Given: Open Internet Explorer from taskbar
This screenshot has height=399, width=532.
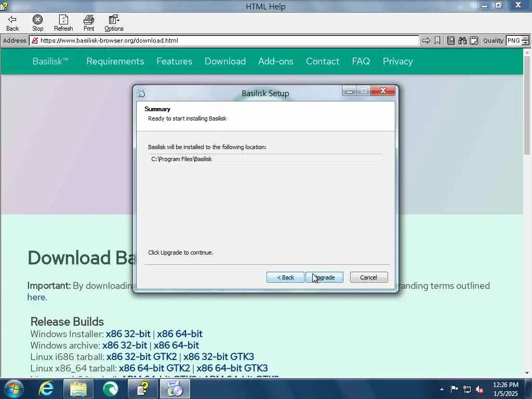Looking at the screenshot, I should [x=46, y=389].
